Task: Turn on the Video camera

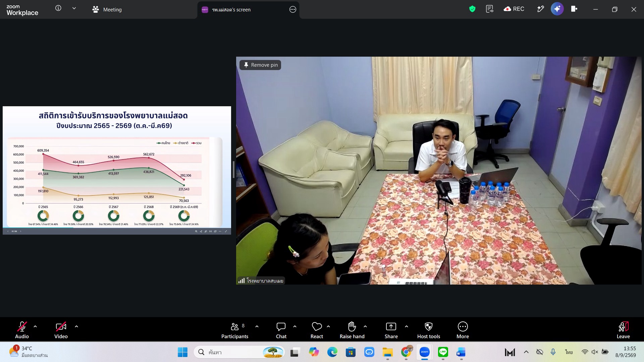Action: (61, 330)
